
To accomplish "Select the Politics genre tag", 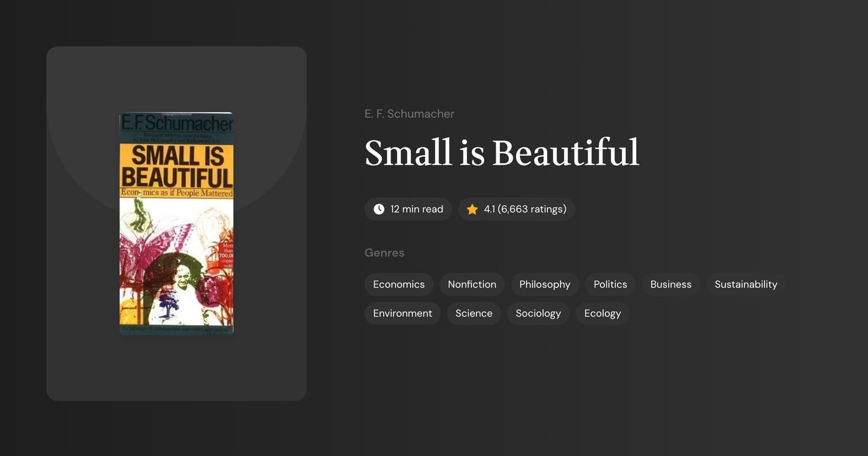I will 610,284.
